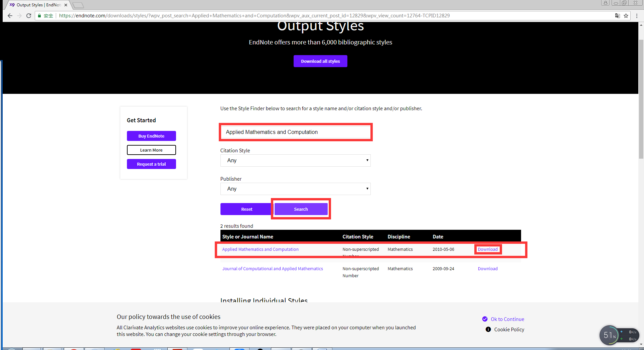Image resolution: width=644 pixels, height=350 pixels.
Task: Click Mathematics in the 2010-05-06 row
Action: click(400, 249)
